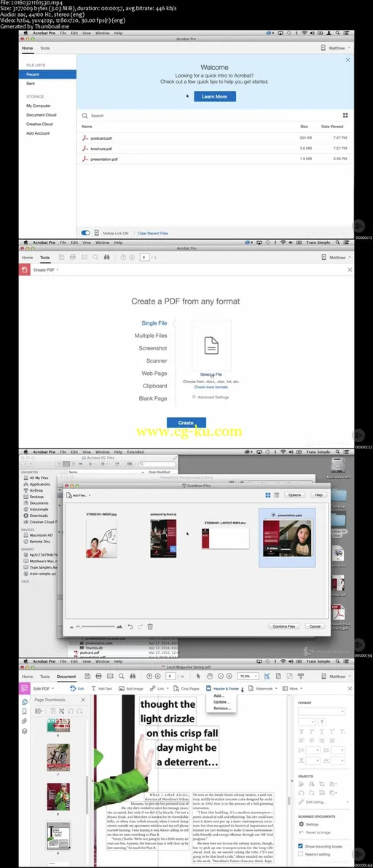Click the email envelope icon in Local Magazine Spring.pdf toolbar
373x868 pixels.
coord(110,676)
